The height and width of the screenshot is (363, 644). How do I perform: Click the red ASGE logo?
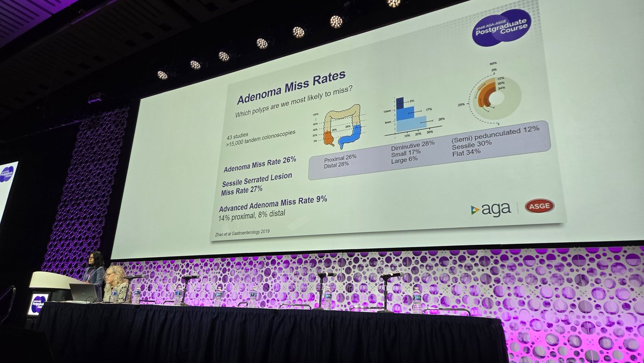(539, 207)
